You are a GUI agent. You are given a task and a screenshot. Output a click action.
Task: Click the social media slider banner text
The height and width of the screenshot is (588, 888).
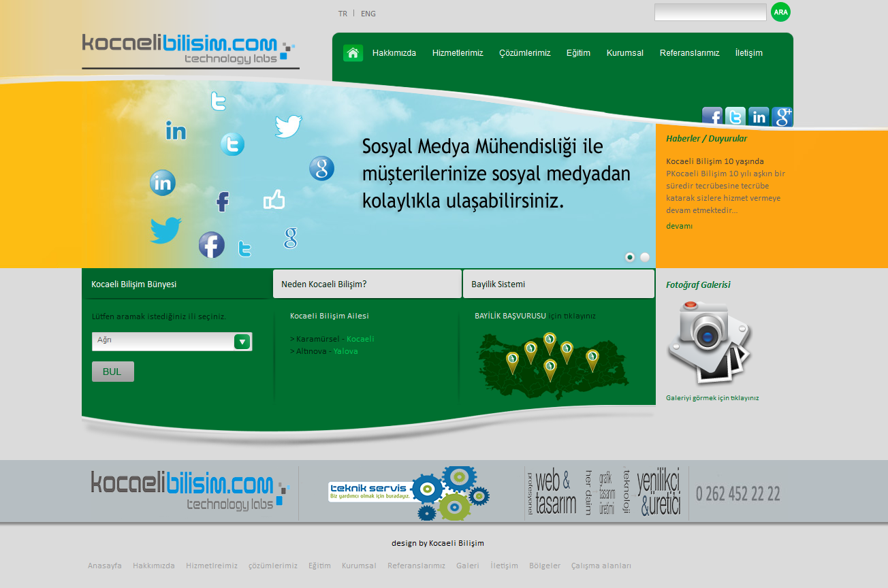pos(496,174)
